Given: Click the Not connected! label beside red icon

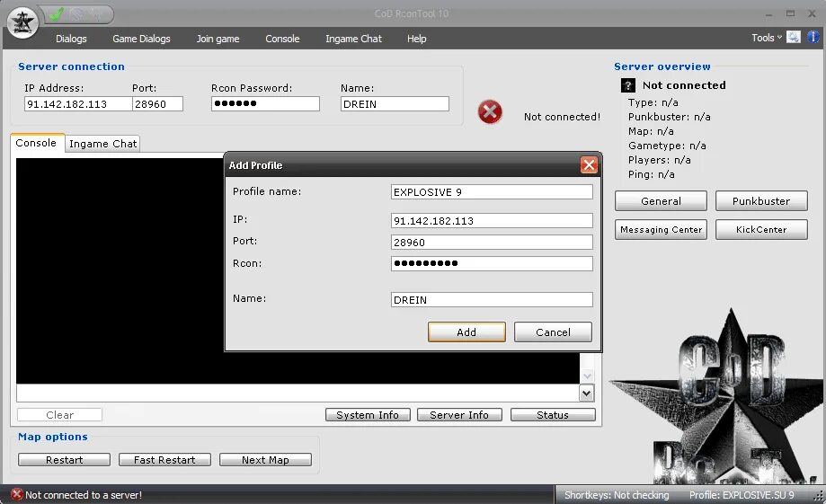Looking at the screenshot, I should point(562,117).
